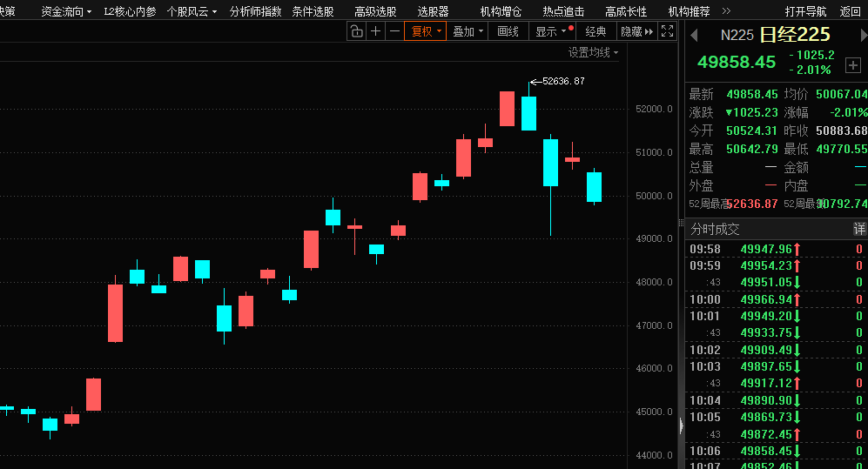Toggle the chart lock icon

pyautogui.click(x=356, y=31)
